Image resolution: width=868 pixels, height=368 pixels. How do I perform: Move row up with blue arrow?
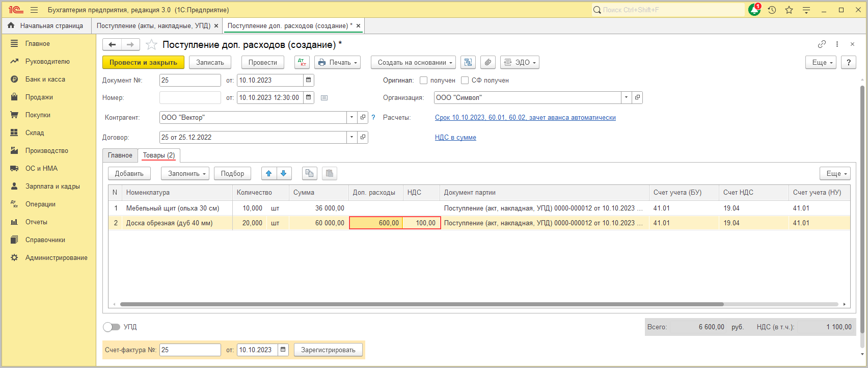[269, 173]
